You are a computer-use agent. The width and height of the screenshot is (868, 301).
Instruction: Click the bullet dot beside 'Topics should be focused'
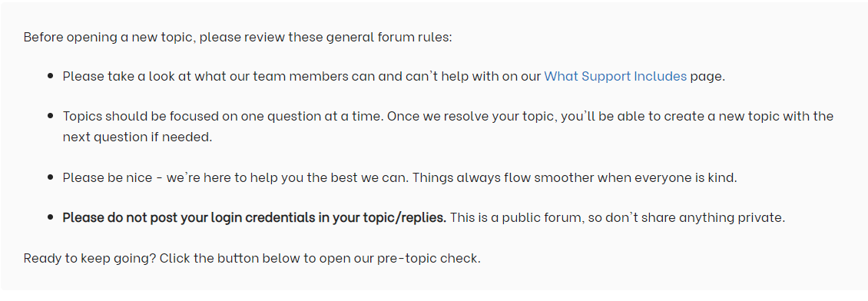[51, 116]
